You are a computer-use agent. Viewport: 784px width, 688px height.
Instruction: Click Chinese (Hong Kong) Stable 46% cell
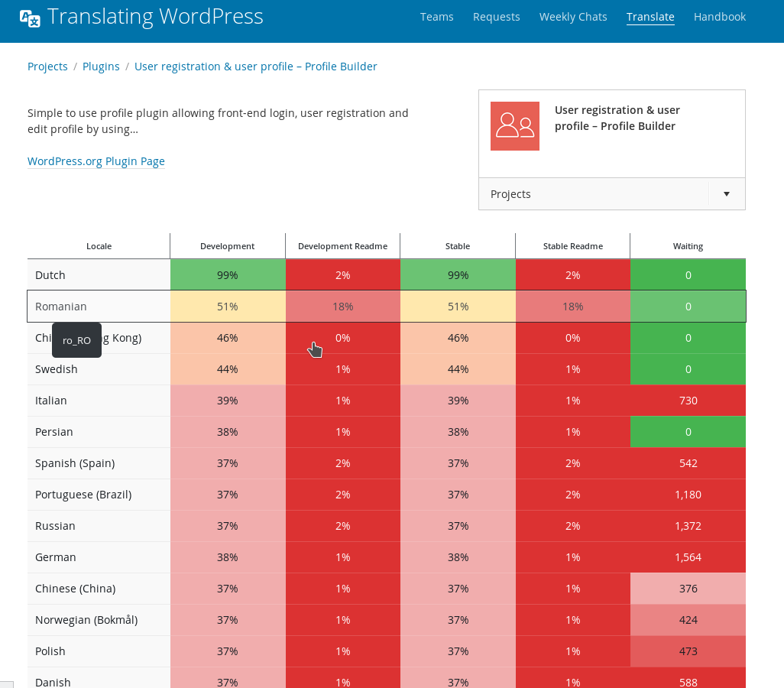pos(458,338)
